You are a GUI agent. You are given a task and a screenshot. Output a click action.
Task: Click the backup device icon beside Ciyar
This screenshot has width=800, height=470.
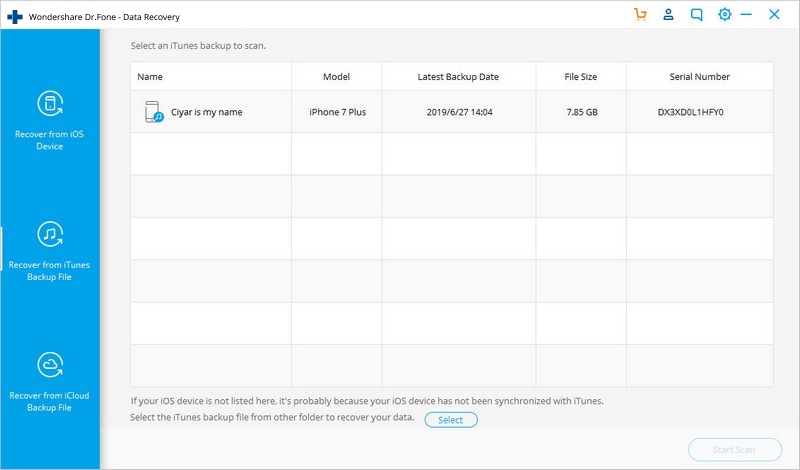(x=153, y=112)
